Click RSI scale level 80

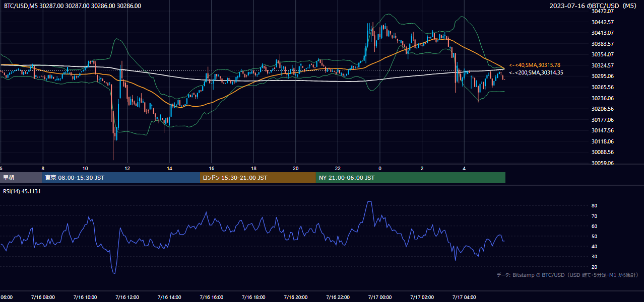pos(595,206)
